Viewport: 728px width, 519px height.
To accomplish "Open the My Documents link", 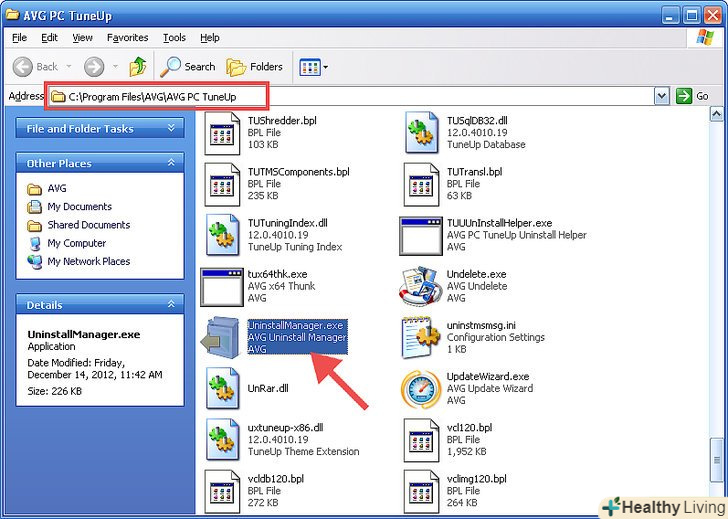I will 79,207.
